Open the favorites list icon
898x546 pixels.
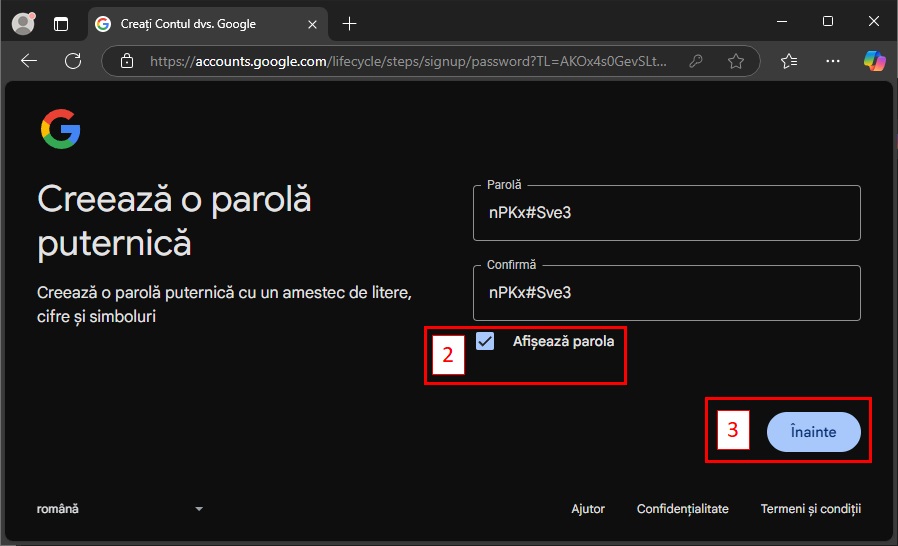pyautogui.click(x=789, y=61)
